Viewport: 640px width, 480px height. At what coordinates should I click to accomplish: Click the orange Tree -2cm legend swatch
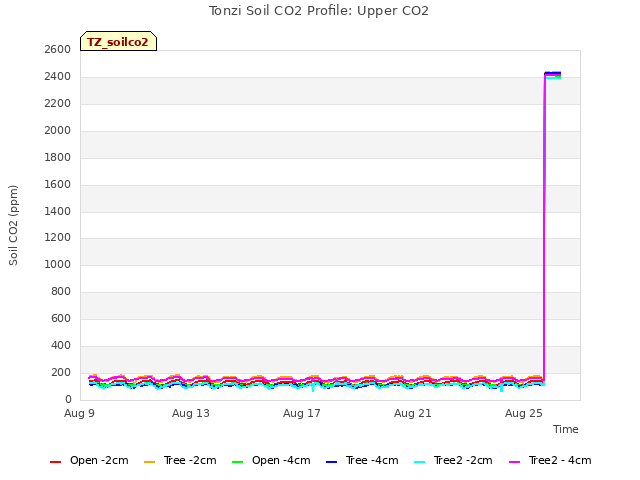(x=149, y=462)
